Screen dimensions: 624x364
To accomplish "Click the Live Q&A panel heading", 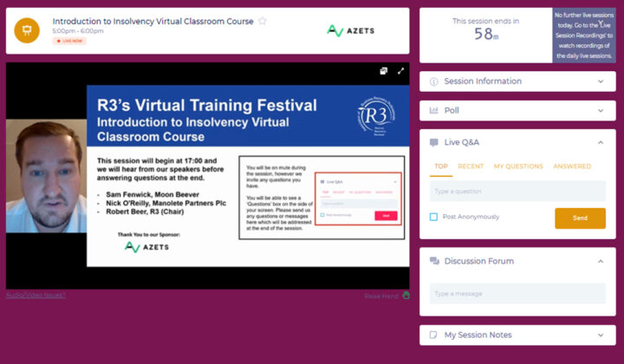I will (462, 142).
